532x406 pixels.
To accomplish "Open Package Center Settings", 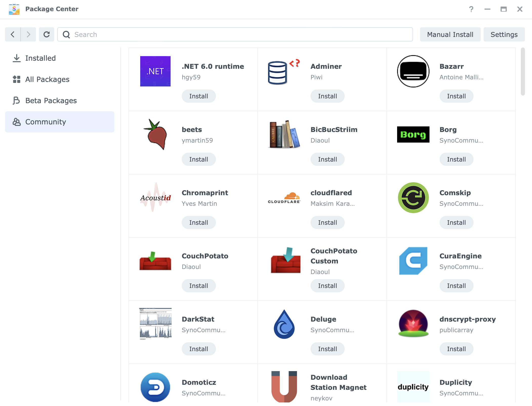I will tap(504, 34).
